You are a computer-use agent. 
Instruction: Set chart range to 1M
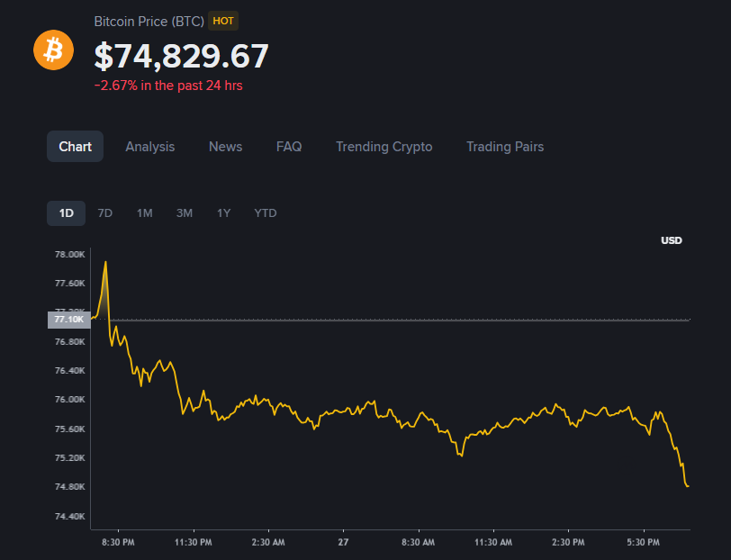coord(145,213)
